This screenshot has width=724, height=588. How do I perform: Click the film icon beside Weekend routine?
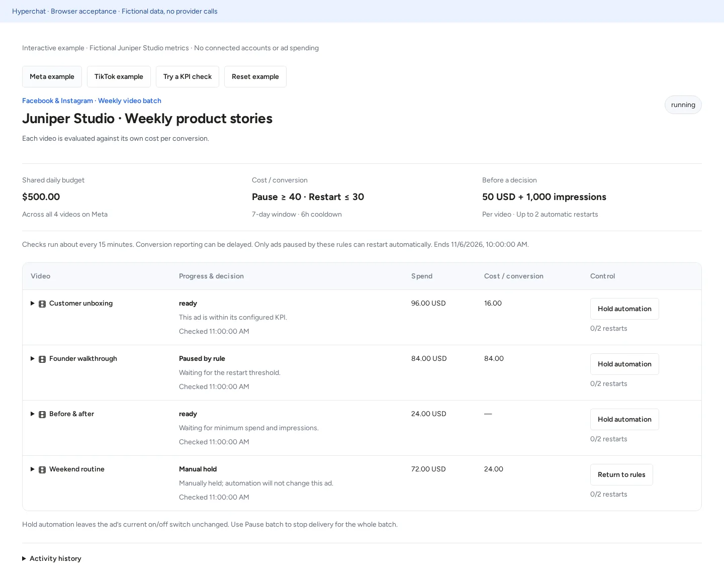pyautogui.click(x=42, y=469)
